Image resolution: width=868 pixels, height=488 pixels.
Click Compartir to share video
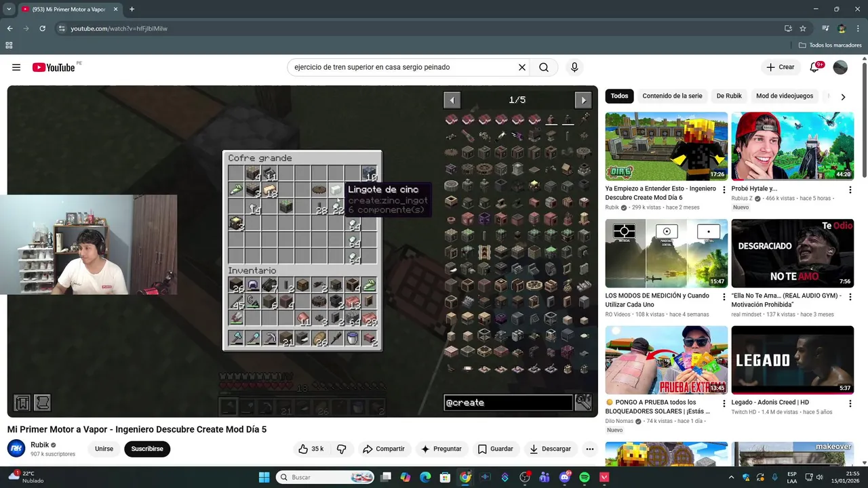pyautogui.click(x=383, y=449)
